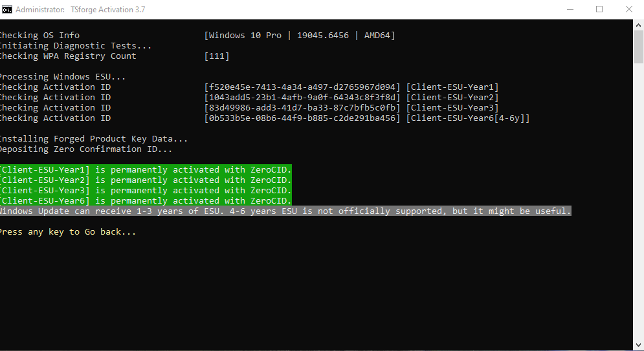Click the activation ID starting with 0b533b5e
This screenshot has width=644, height=351.
(302, 118)
